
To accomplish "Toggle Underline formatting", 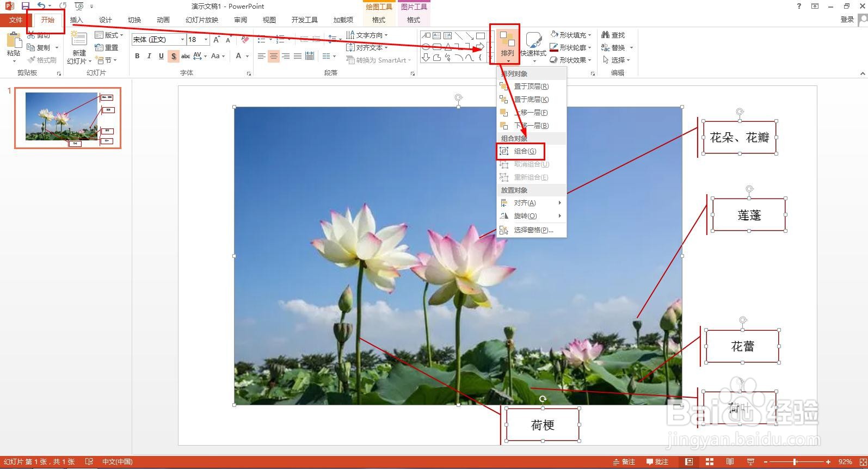I will (161, 56).
